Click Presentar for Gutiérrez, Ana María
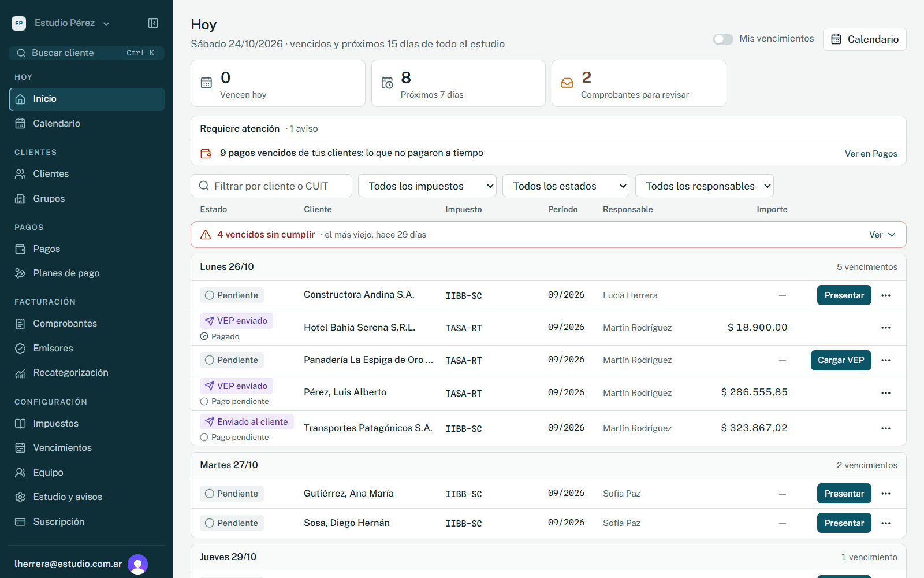The width and height of the screenshot is (924, 578). click(844, 494)
